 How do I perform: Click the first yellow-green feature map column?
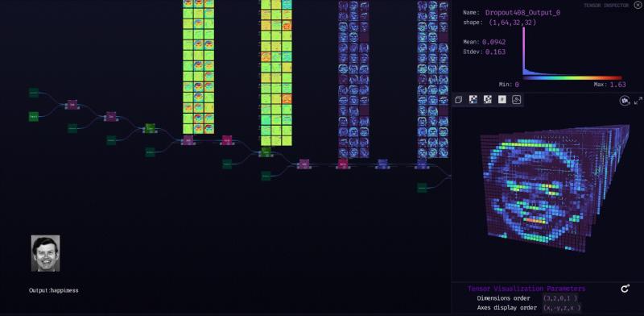pos(198,67)
